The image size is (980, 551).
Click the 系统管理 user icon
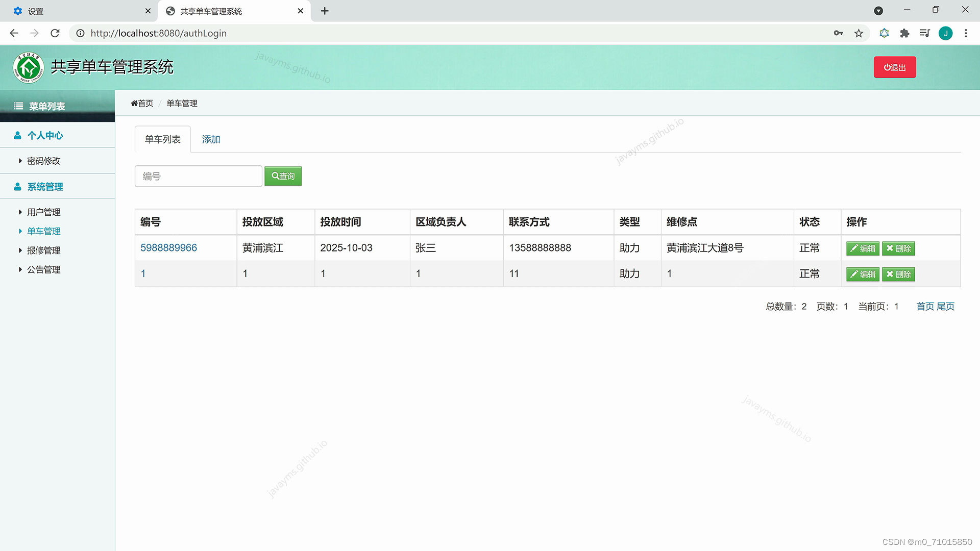click(17, 187)
